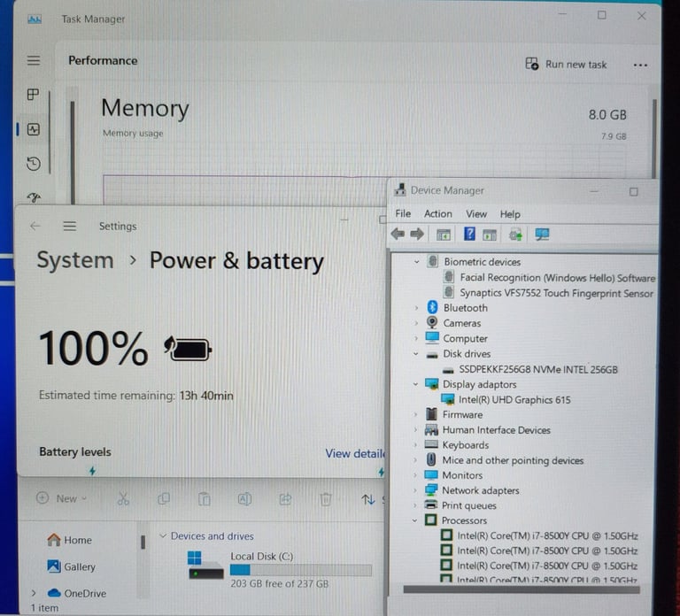The image size is (680, 616).
Task: Open App history icon in Task Manager
Action: 34,164
